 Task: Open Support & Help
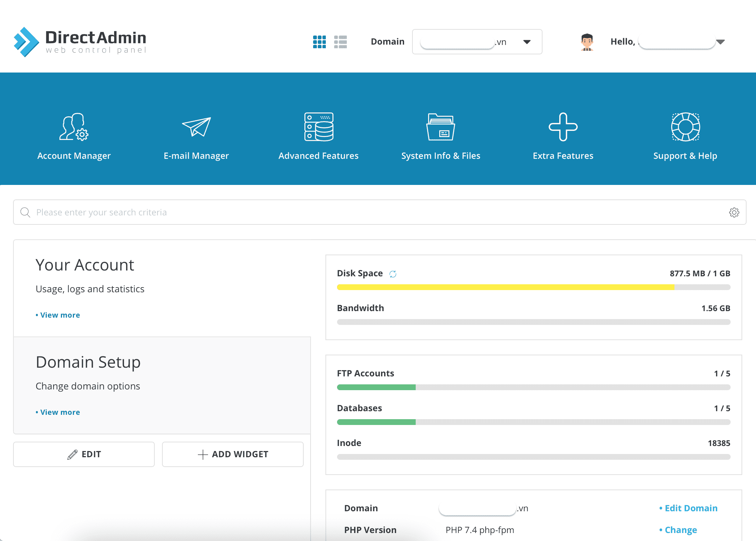pyautogui.click(x=685, y=136)
